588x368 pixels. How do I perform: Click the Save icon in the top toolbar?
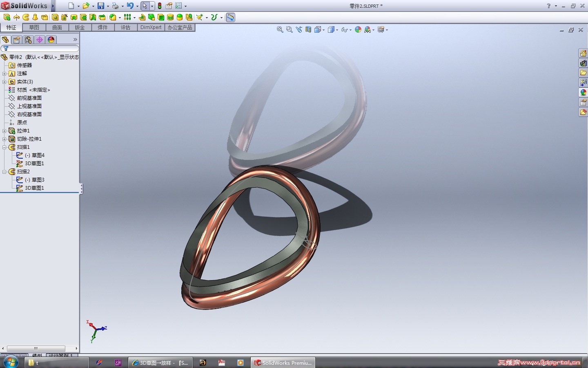(100, 6)
